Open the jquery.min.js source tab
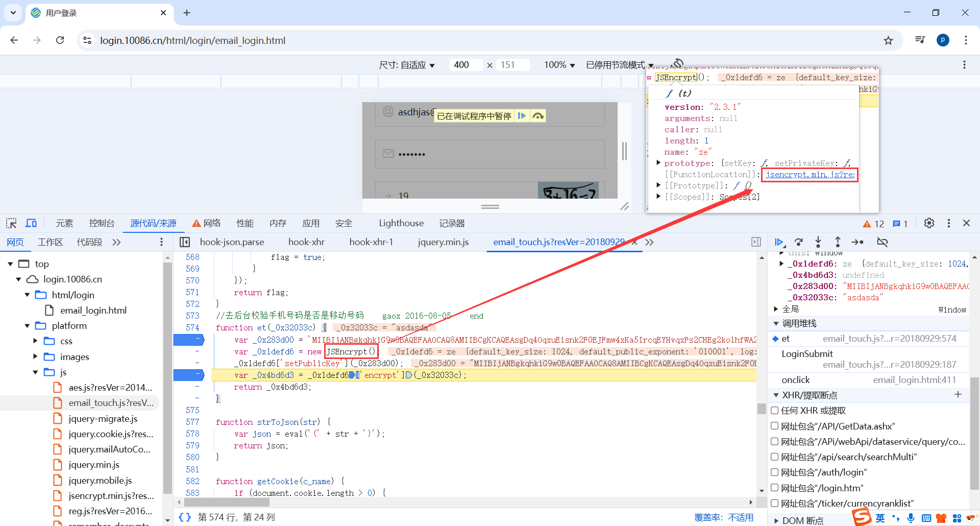980x526 pixels. pyautogui.click(x=443, y=242)
